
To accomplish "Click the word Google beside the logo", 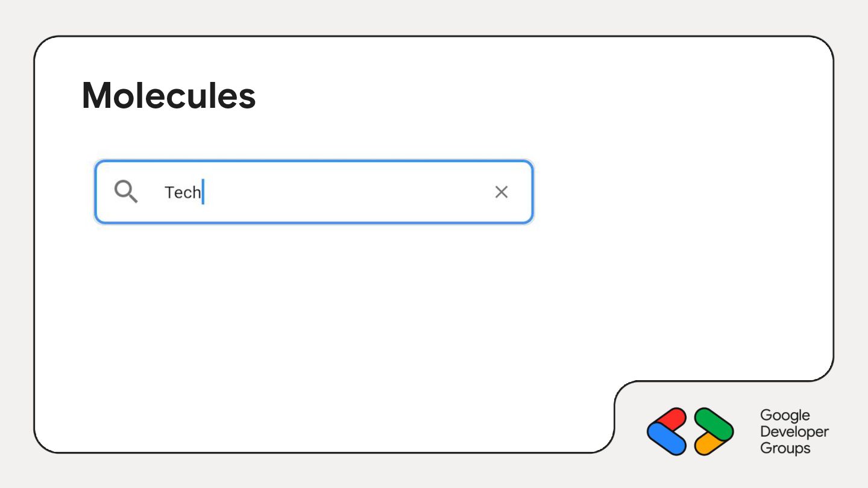I will (x=785, y=416).
